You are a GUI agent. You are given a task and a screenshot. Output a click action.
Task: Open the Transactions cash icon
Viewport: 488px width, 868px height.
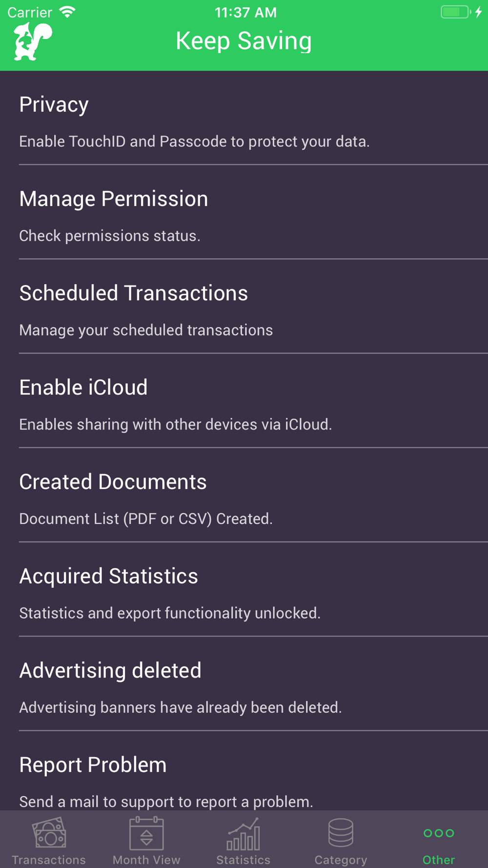[49, 833]
